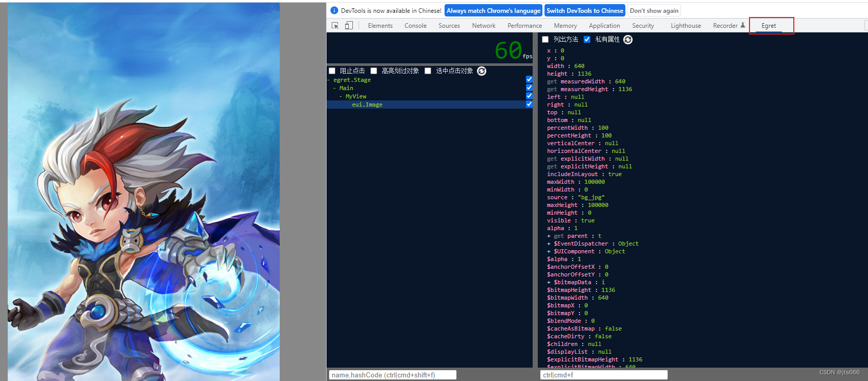
Task: Enable the 高亮划过对象 checkbox
Action: click(374, 71)
